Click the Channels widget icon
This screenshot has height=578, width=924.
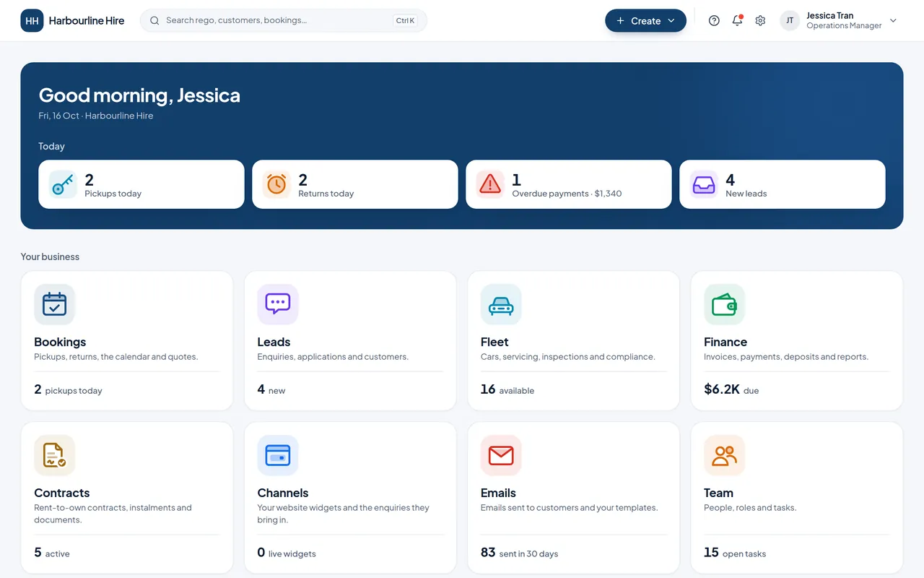(x=278, y=455)
